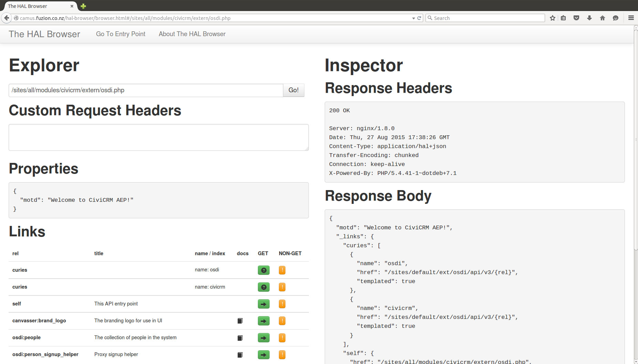The height and width of the screenshot is (364, 638).
Task: Bookmark this page with the star icon
Action: click(x=553, y=18)
